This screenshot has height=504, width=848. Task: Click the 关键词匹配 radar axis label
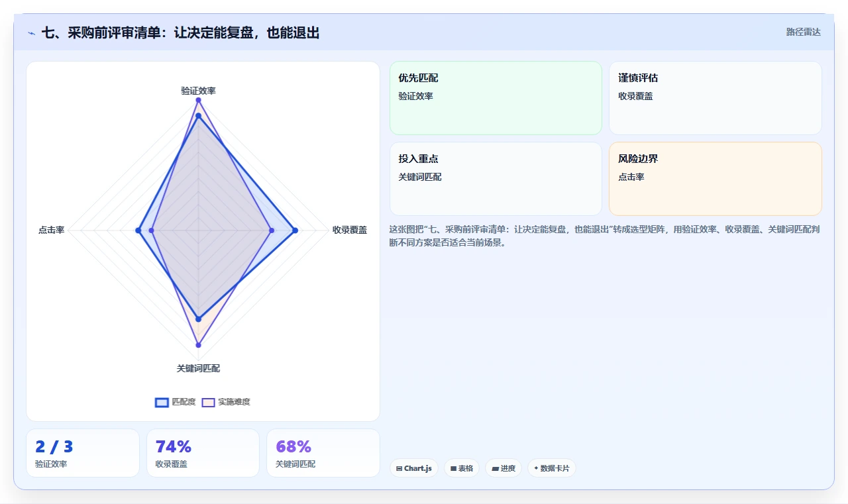[198, 368]
